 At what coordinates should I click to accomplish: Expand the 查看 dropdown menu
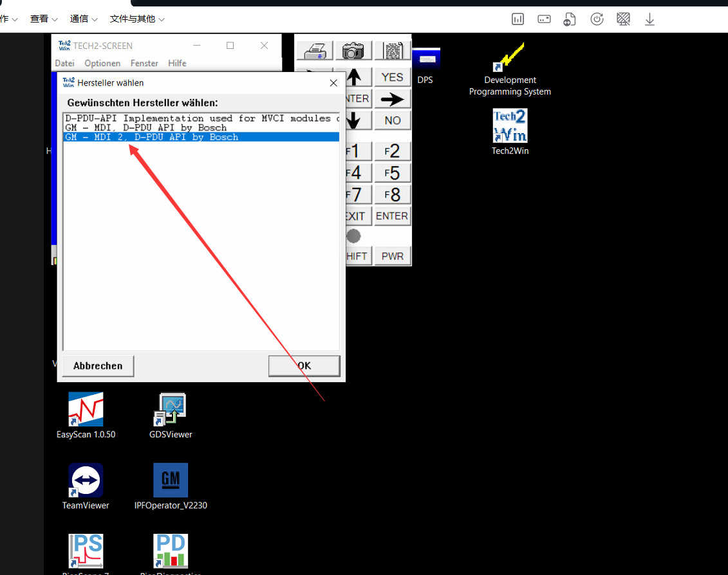click(44, 19)
